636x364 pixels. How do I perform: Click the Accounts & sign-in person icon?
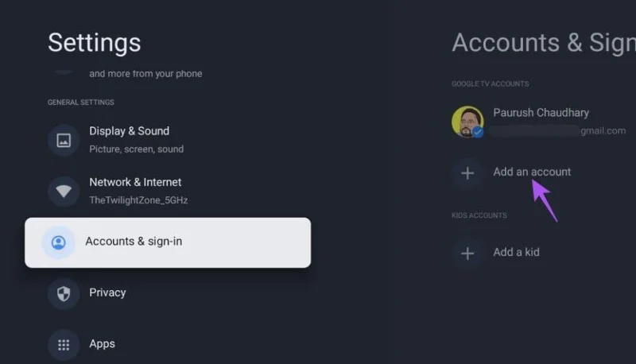tap(58, 242)
